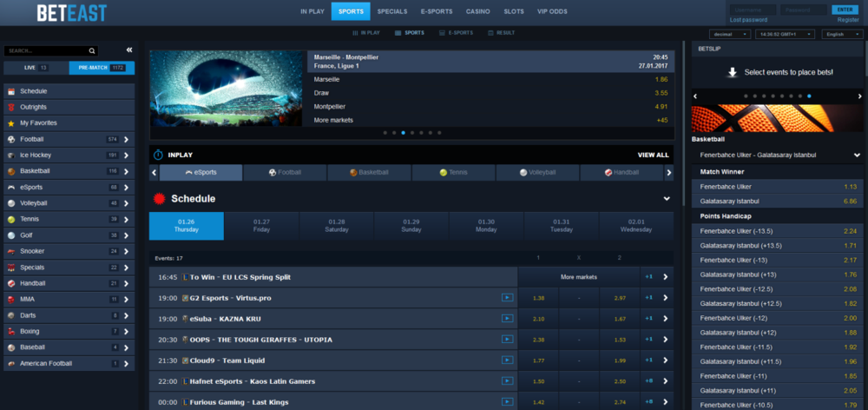Click the Football ball icon in sidebar
The image size is (868, 410).
pyautogui.click(x=11, y=139)
